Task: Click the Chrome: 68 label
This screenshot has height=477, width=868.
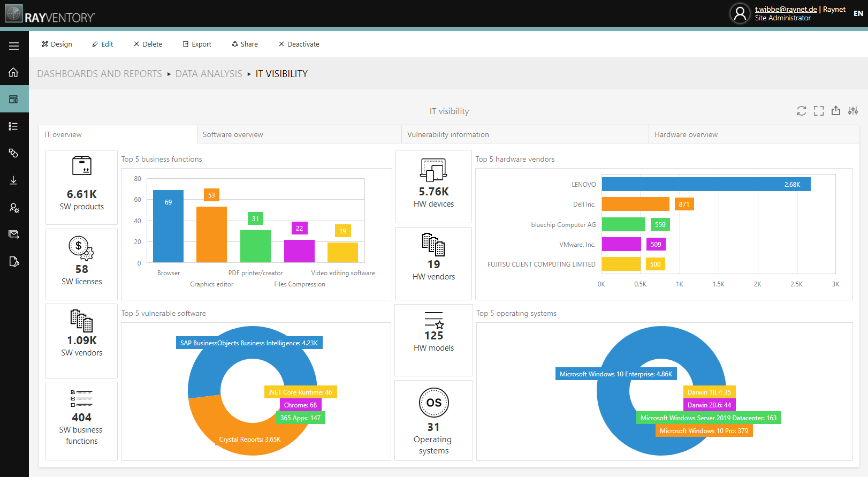Action: coord(300,405)
